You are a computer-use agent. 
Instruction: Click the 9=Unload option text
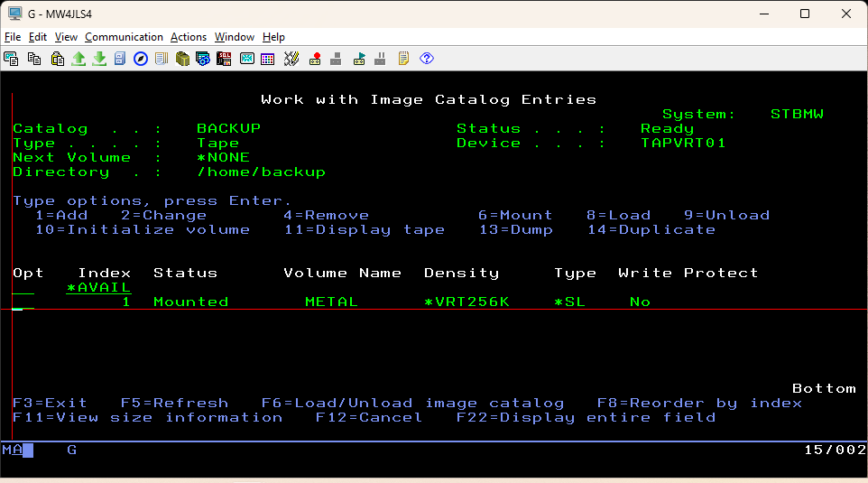(727, 215)
